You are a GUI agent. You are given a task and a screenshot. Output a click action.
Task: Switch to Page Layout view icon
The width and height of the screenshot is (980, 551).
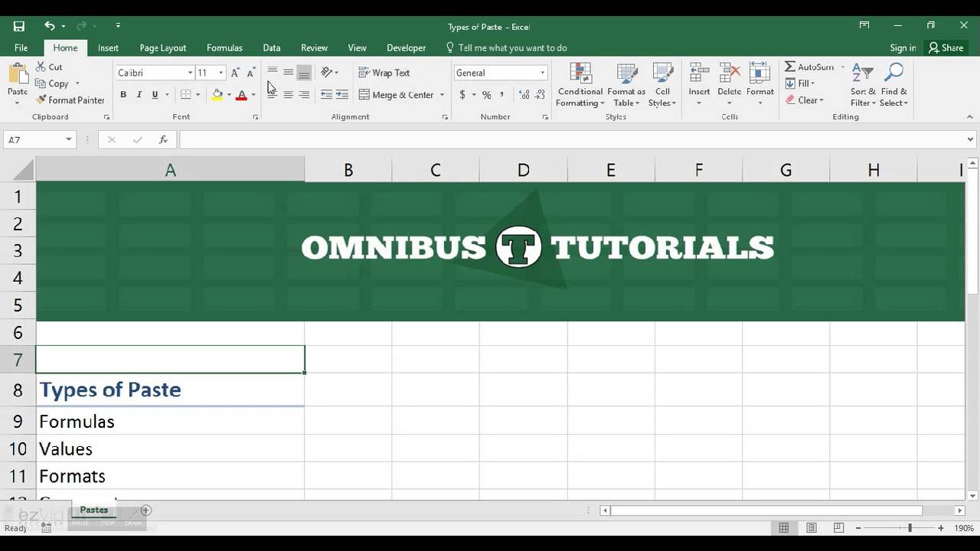(811, 528)
